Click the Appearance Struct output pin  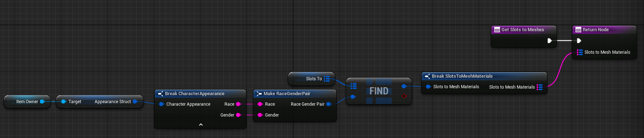point(135,102)
